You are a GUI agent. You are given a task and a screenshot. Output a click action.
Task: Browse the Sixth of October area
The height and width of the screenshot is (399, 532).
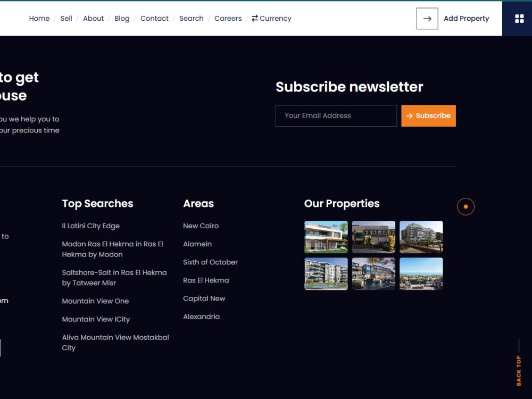pyautogui.click(x=210, y=262)
